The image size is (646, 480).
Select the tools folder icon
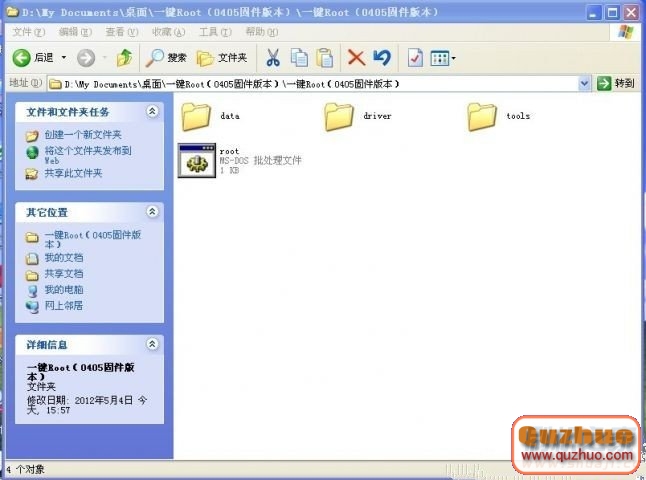(x=481, y=117)
